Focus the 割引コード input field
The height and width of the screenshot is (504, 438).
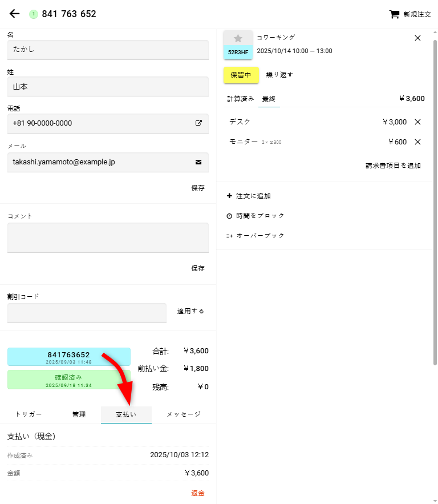pyautogui.click(x=87, y=313)
